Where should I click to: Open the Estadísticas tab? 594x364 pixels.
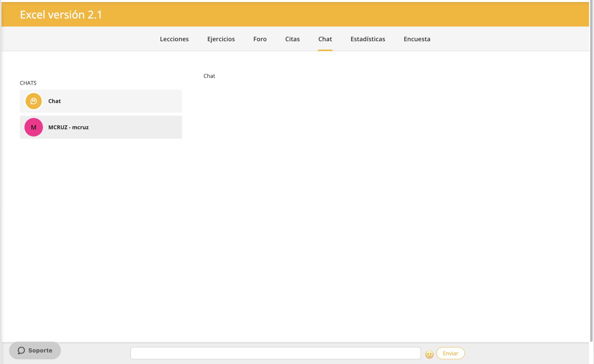(368, 39)
